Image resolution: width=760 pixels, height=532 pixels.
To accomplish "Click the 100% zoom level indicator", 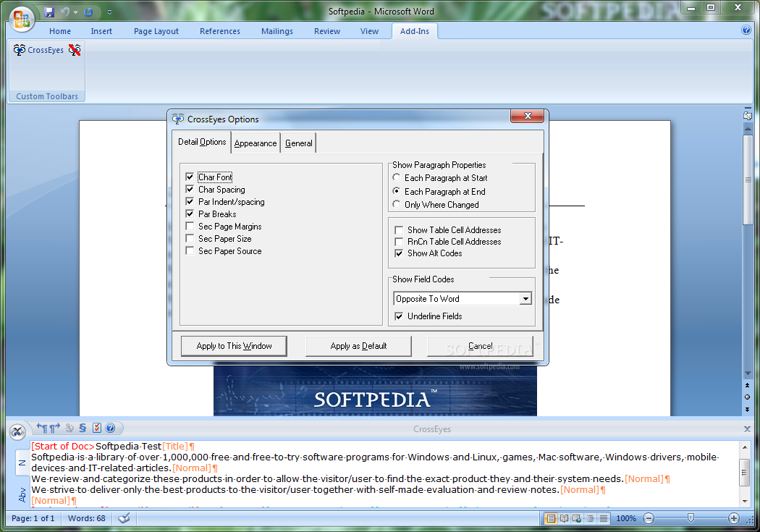I will pyautogui.click(x=626, y=518).
